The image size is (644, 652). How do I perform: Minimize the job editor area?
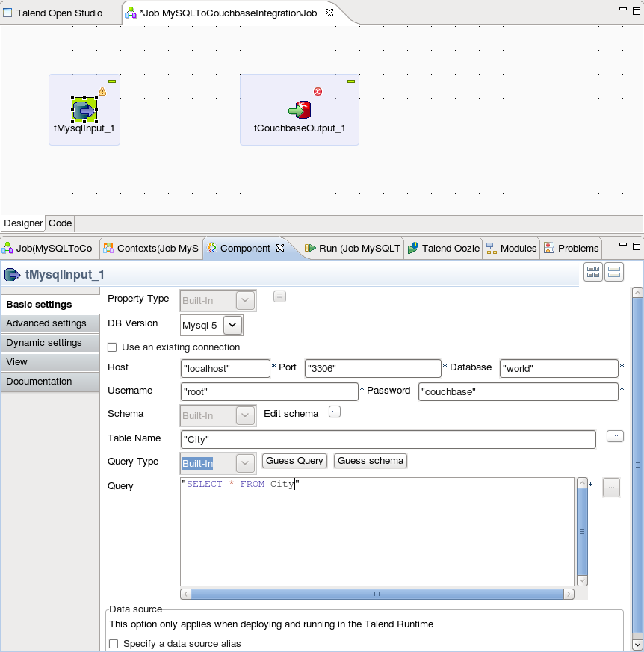(623, 9)
